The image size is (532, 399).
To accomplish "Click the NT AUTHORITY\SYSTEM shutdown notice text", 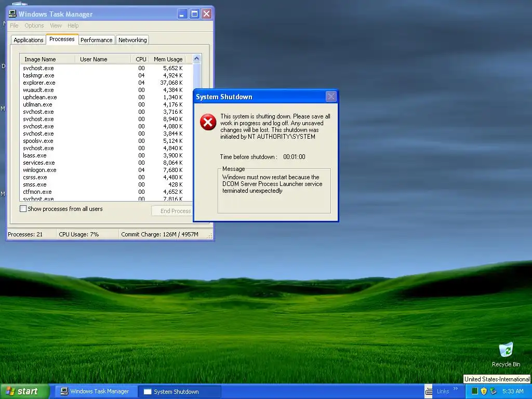I will tap(275, 126).
